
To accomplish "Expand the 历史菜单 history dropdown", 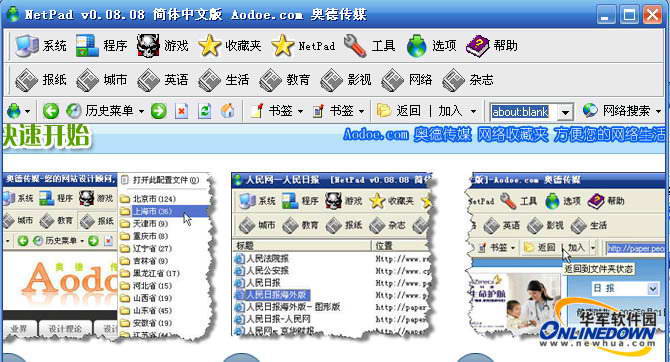I will pos(141,112).
